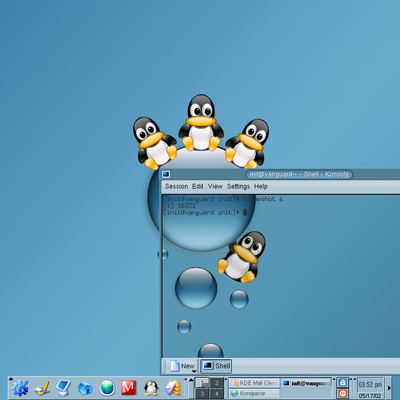
Task: Click the red logout power icon
Action: 342,393
